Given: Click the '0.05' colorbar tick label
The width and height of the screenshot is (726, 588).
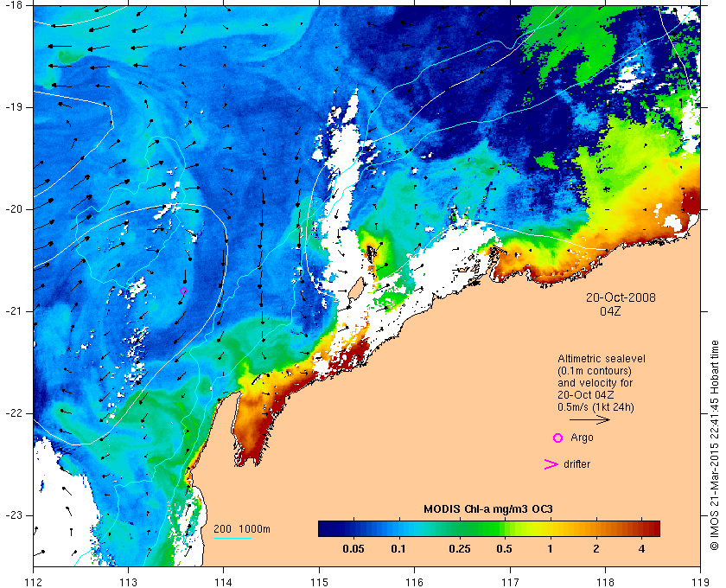Looking at the screenshot, I should pyautogui.click(x=353, y=549).
